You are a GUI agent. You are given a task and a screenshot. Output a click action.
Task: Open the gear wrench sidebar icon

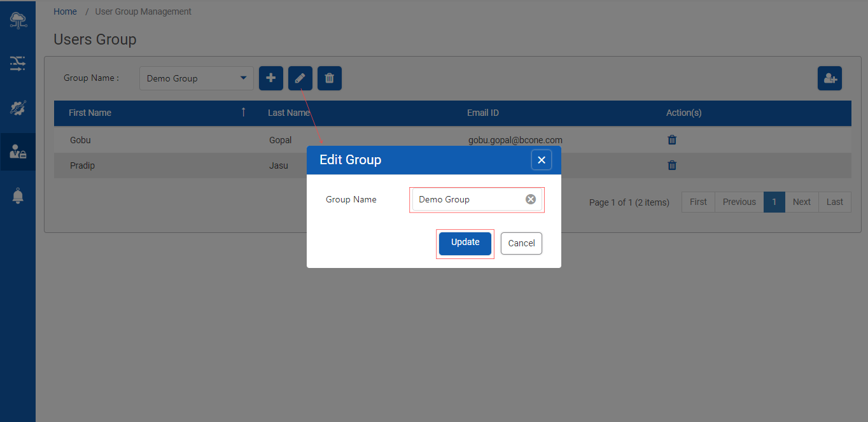(x=18, y=108)
